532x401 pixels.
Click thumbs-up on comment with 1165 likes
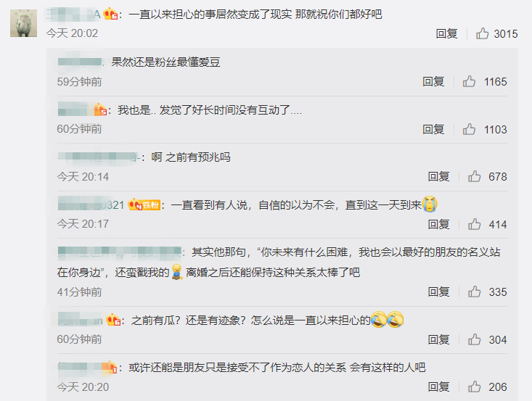click(469, 81)
